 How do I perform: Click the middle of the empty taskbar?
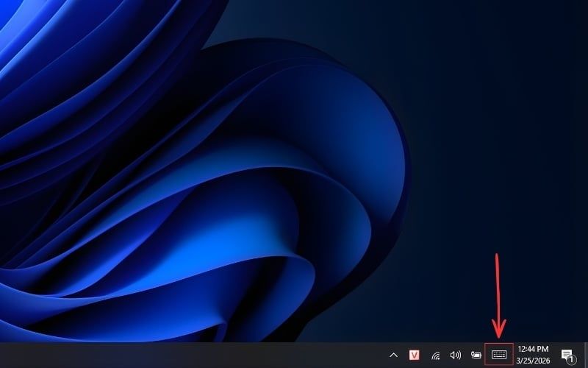point(198,355)
